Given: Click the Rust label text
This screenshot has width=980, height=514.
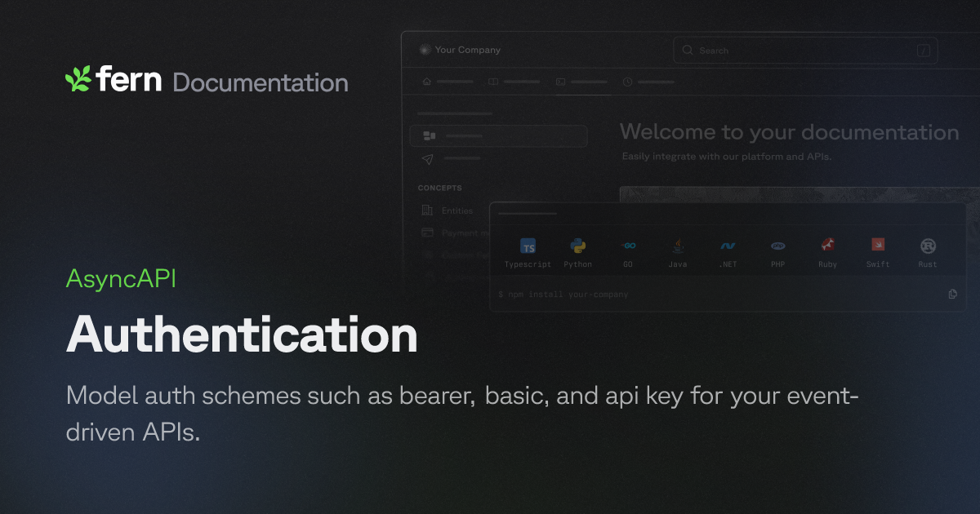Looking at the screenshot, I should click(928, 264).
